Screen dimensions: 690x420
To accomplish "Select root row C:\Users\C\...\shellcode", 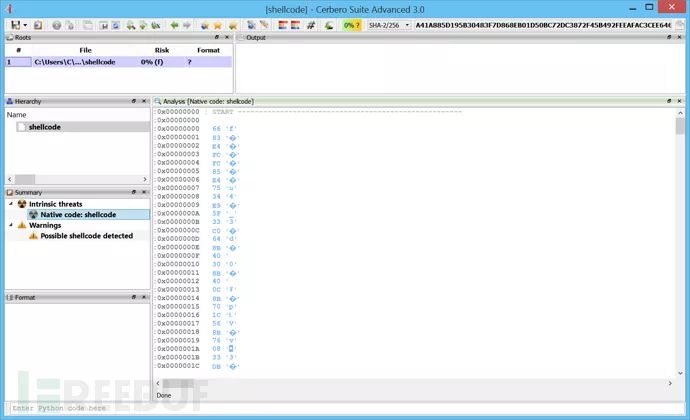I will (x=118, y=62).
